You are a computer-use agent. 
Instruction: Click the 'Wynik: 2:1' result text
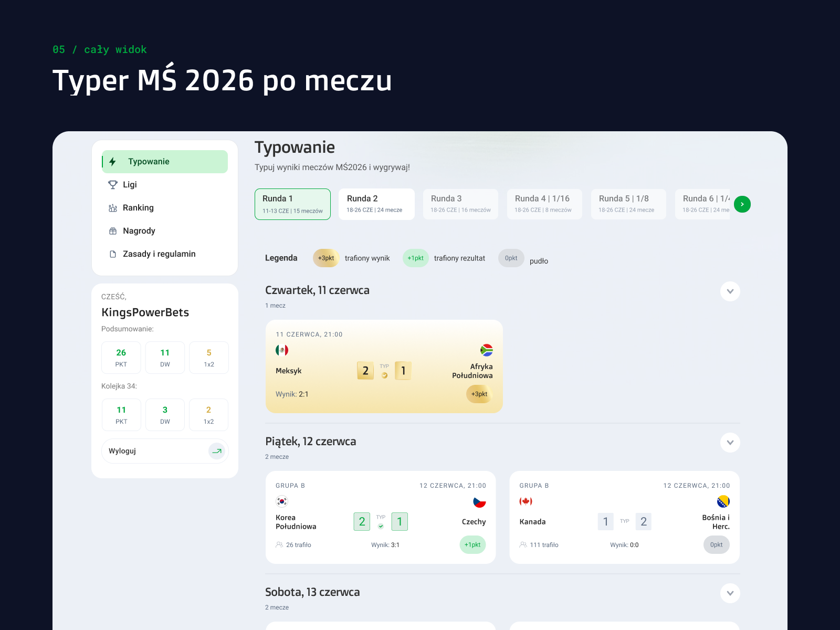click(x=292, y=394)
